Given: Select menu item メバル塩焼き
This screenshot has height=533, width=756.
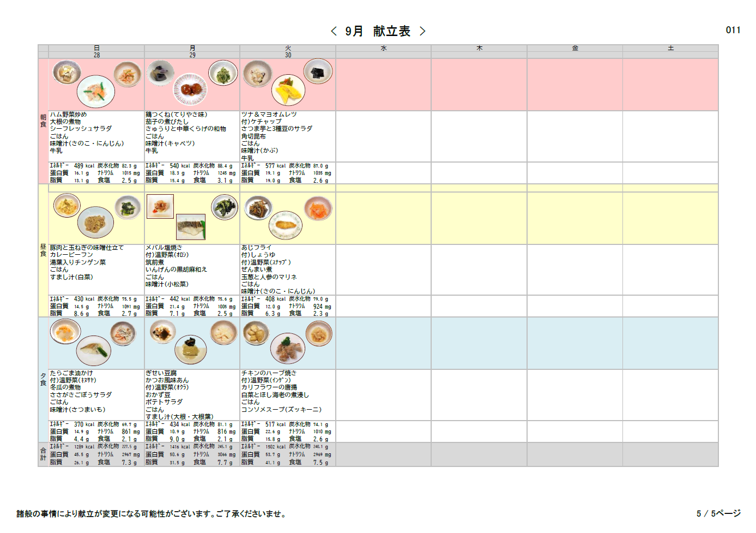Looking at the screenshot, I should 164,248.
